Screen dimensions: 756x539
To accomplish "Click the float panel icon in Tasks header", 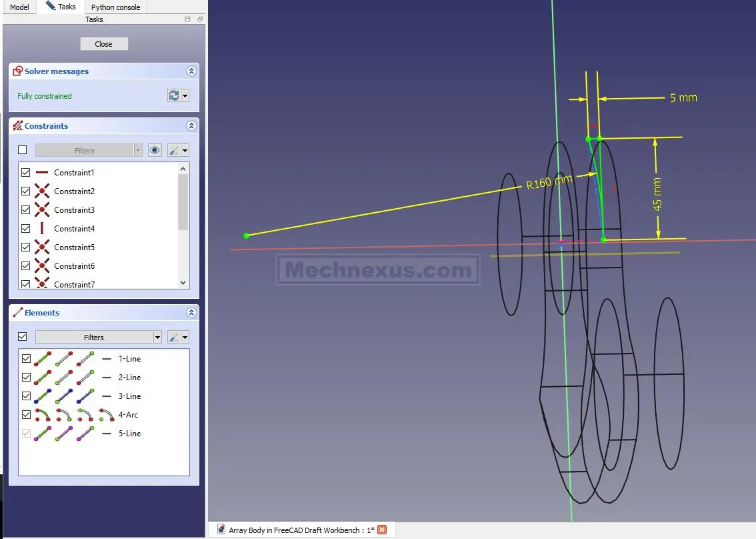I will click(188, 19).
